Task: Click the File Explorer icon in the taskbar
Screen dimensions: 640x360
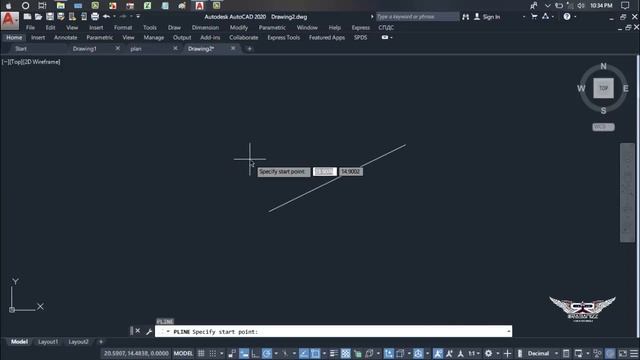Action: [x=60, y=5]
